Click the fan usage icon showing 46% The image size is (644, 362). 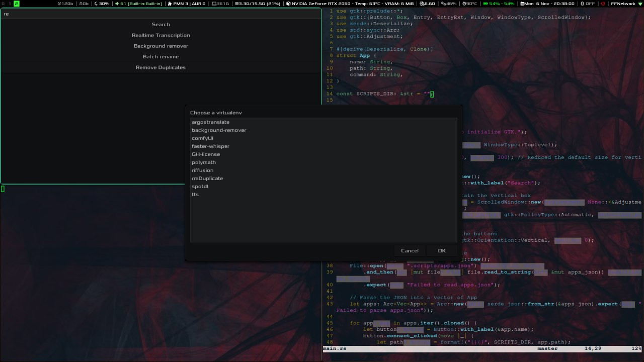click(442, 4)
